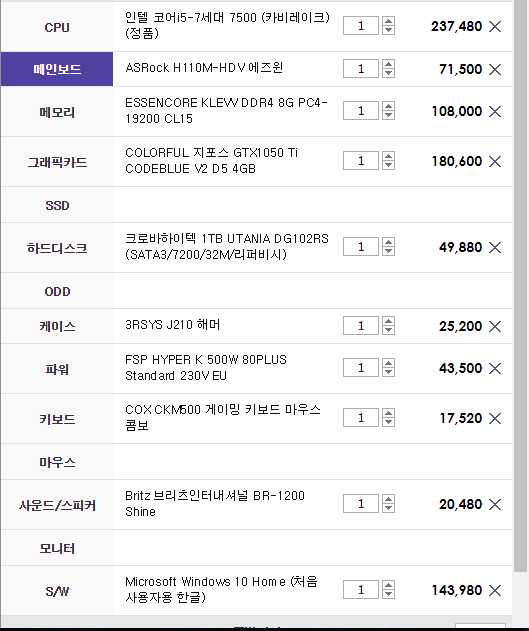Remove the Intel Core i5 CPU item

495,27
